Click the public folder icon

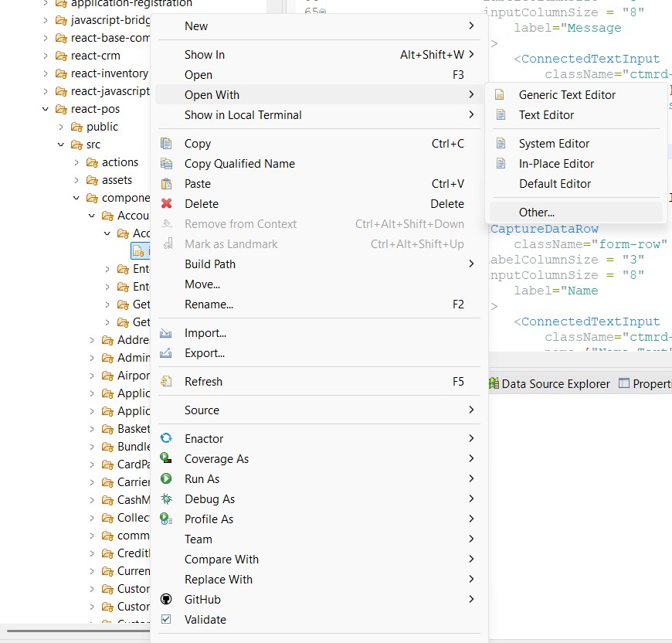76,127
